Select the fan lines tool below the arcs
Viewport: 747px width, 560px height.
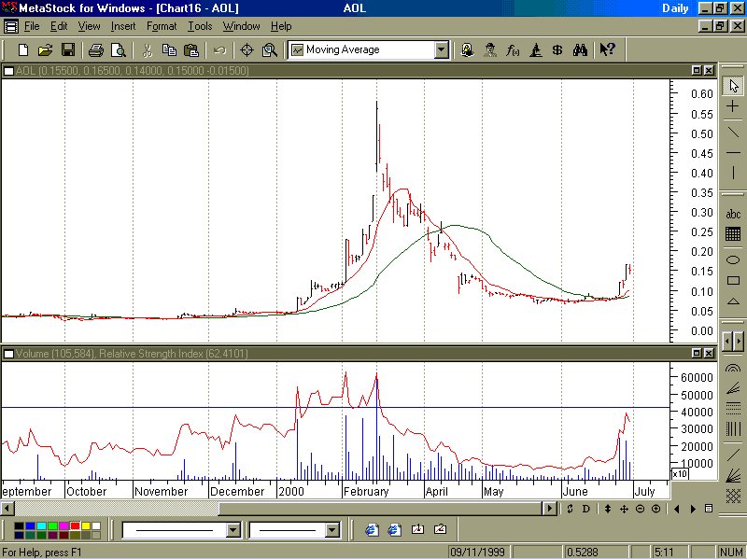[733, 388]
